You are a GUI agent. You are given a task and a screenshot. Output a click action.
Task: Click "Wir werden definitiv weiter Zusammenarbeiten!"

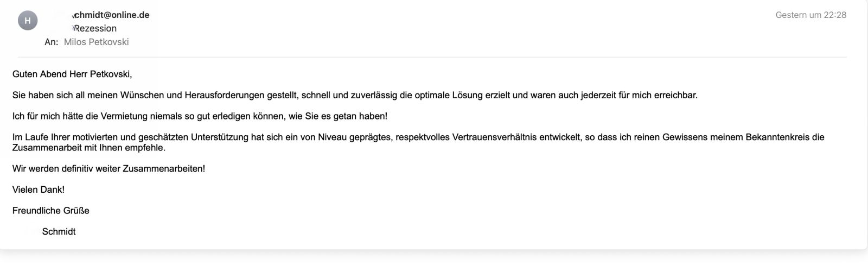tap(109, 169)
